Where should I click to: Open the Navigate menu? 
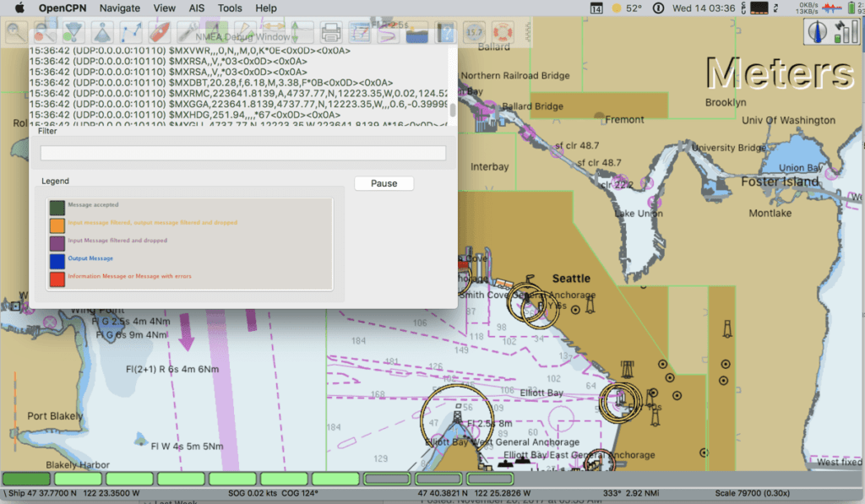(x=120, y=8)
